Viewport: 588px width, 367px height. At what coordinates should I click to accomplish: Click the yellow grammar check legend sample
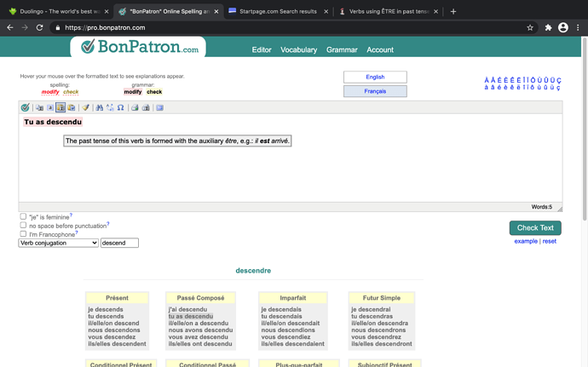coord(154,92)
